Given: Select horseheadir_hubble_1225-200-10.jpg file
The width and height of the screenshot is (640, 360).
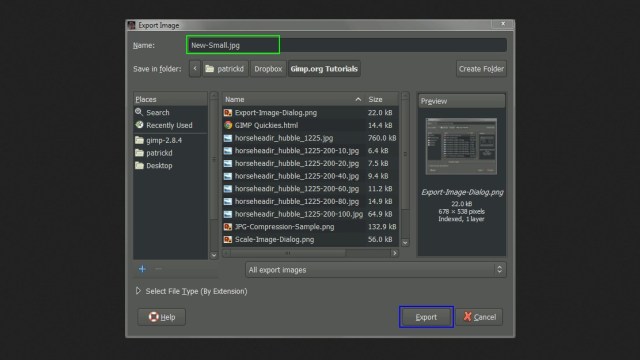Looking at the screenshot, I should (310, 151).
